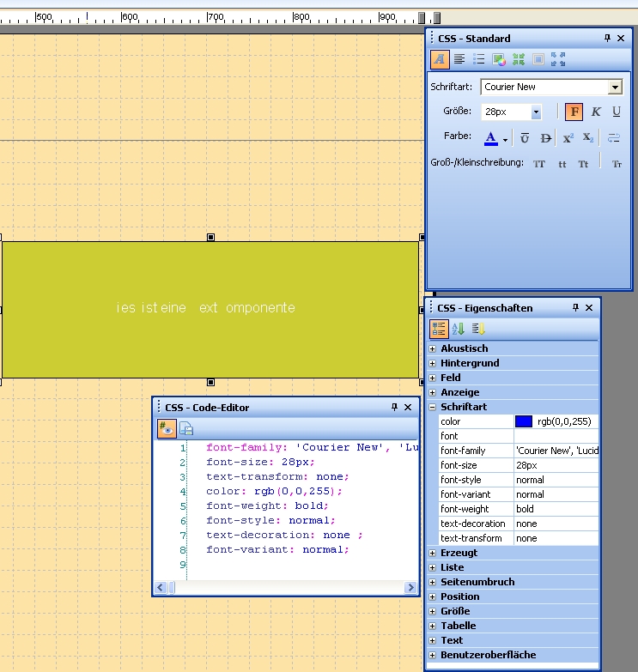Toggle underline U formatting button

click(617, 112)
